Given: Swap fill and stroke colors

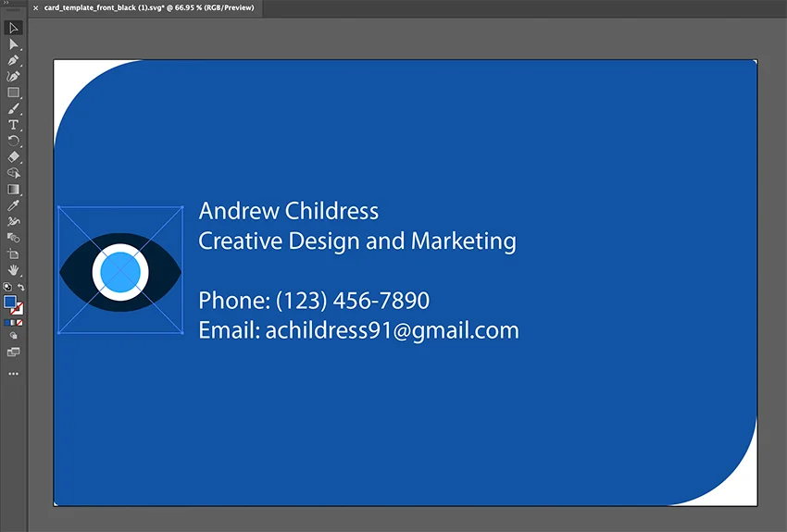Looking at the screenshot, I should coord(20,287).
